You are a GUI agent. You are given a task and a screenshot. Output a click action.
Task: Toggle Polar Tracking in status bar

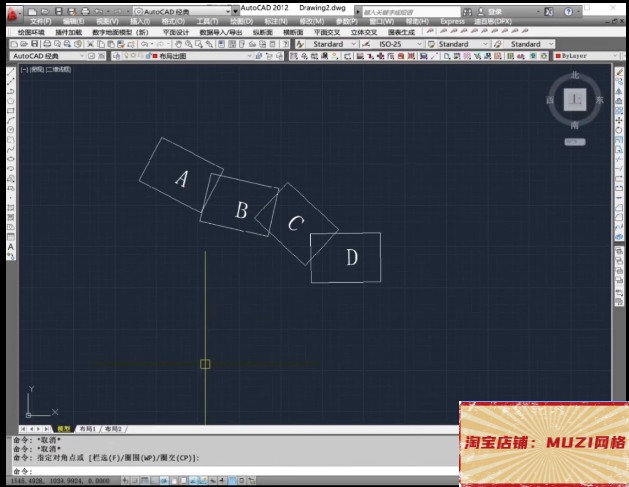[164, 480]
